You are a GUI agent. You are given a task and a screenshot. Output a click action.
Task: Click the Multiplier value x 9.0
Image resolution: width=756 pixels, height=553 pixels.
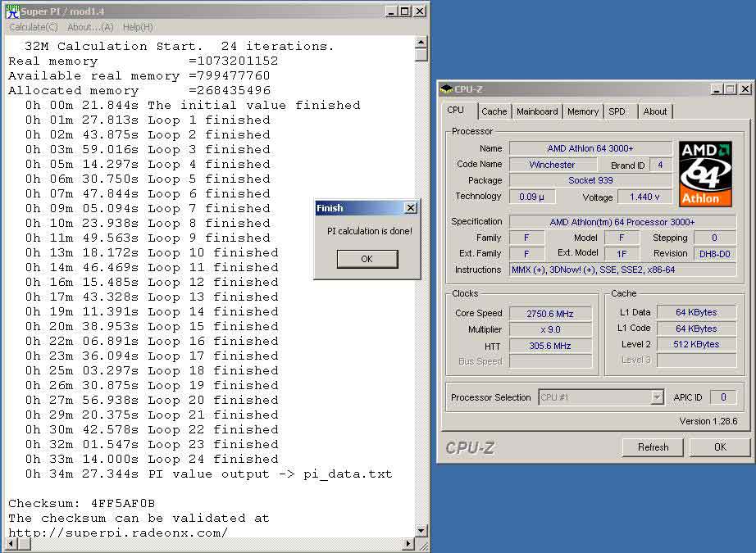click(550, 329)
